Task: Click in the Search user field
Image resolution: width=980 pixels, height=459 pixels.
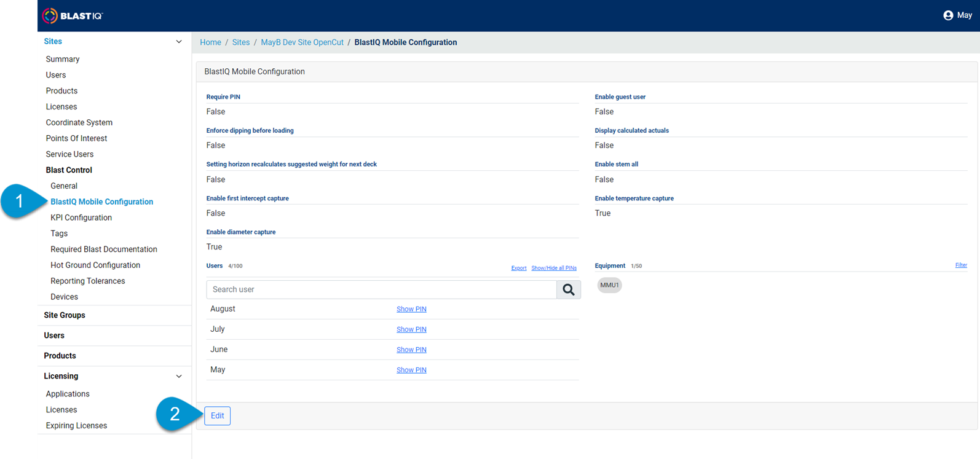Action: pos(381,289)
